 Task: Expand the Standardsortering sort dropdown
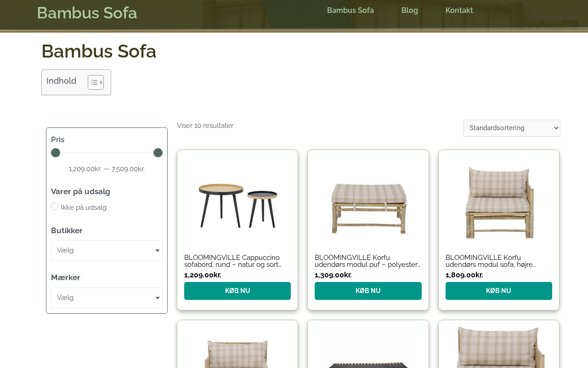[x=512, y=128]
